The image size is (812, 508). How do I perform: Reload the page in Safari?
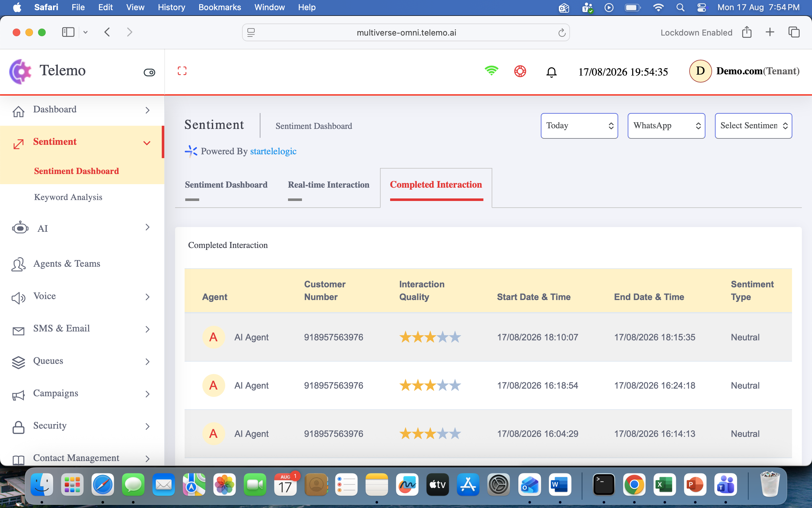click(x=562, y=33)
